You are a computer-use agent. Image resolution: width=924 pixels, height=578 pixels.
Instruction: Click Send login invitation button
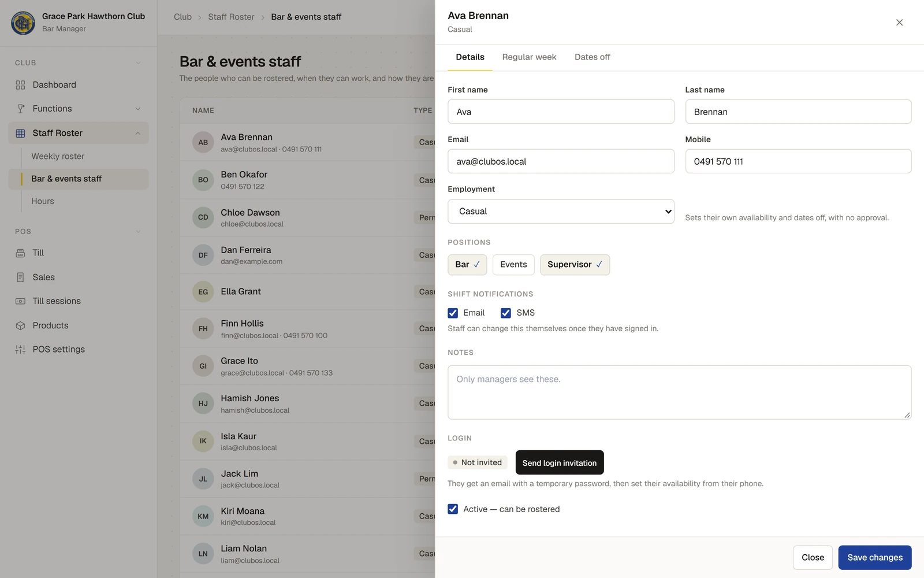point(560,462)
